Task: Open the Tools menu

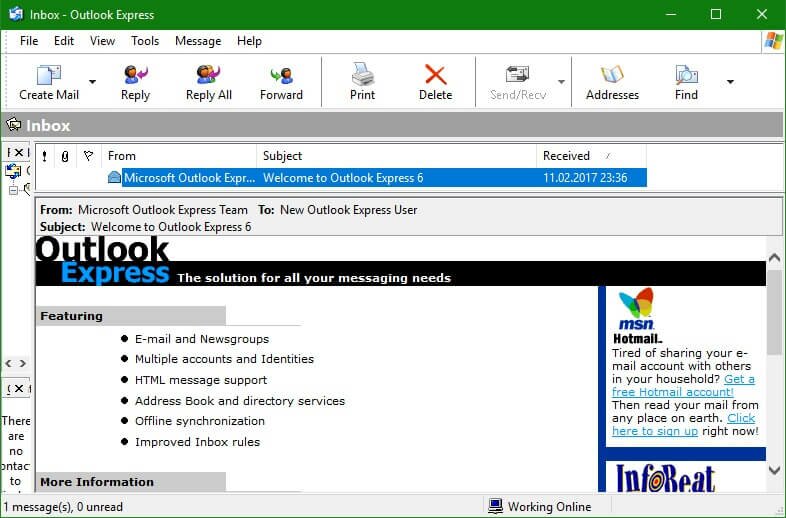Action: coord(145,41)
